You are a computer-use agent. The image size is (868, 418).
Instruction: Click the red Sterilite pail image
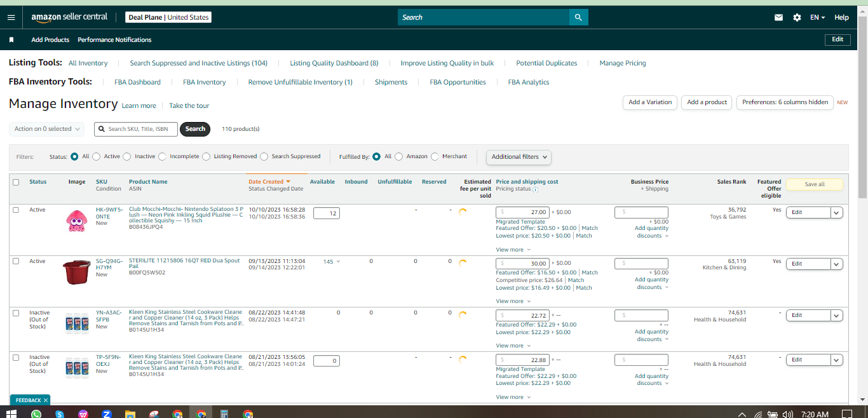tap(76, 272)
